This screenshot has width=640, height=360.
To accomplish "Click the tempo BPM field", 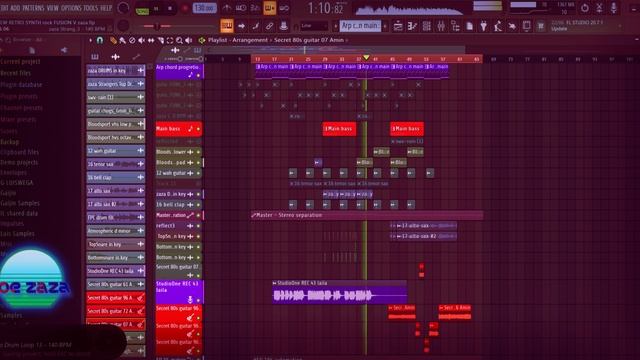I will [204, 8].
